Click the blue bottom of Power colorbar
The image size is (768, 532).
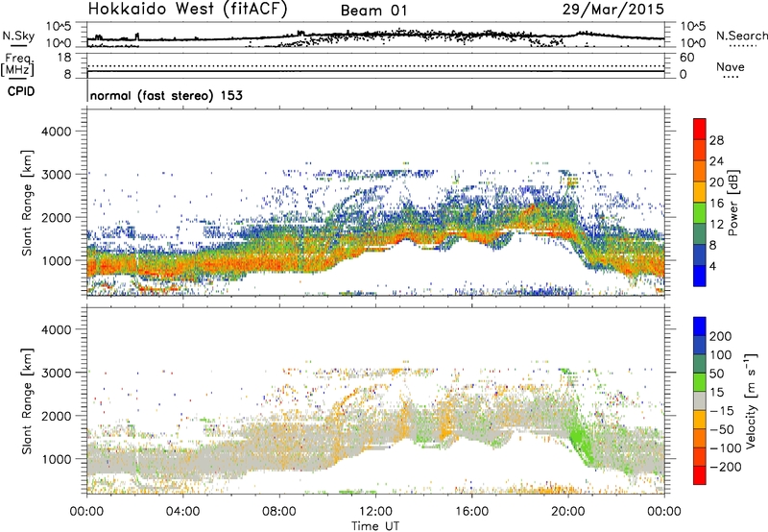coord(700,276)
